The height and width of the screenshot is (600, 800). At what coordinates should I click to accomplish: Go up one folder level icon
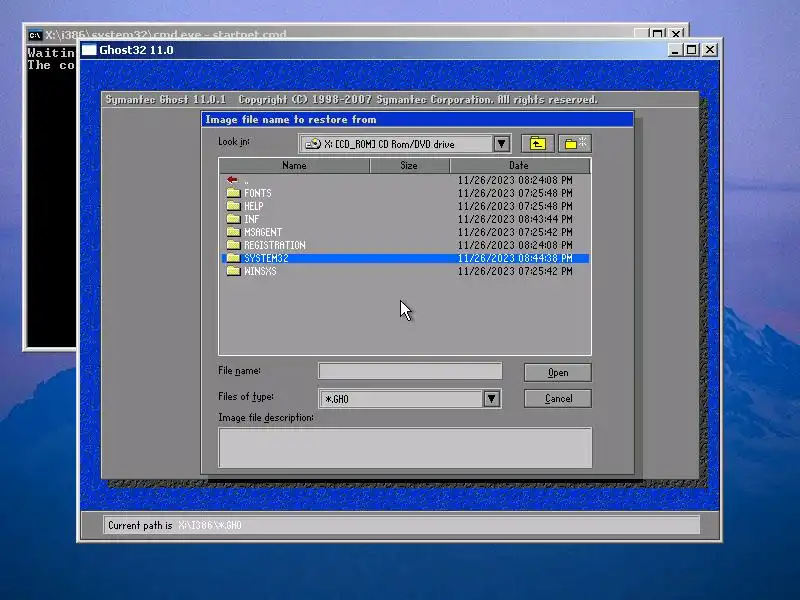(537, 144)
